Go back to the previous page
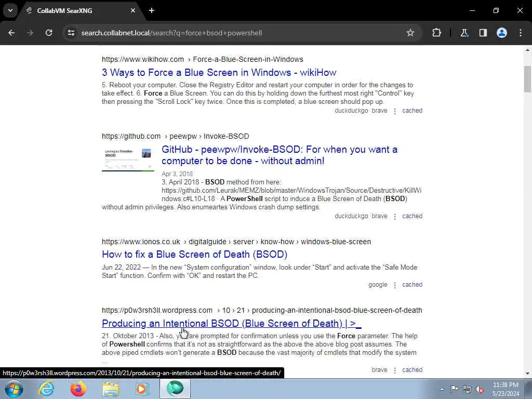 click(x=11, y=33)
